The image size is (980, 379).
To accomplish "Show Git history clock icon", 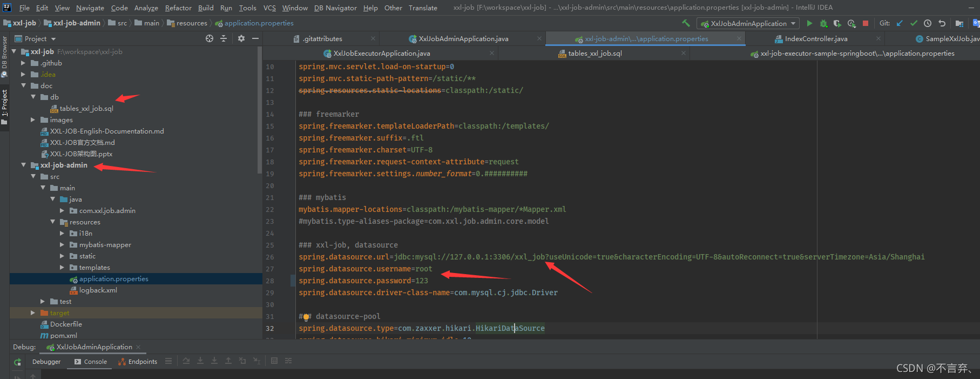I will coord(928,23).
